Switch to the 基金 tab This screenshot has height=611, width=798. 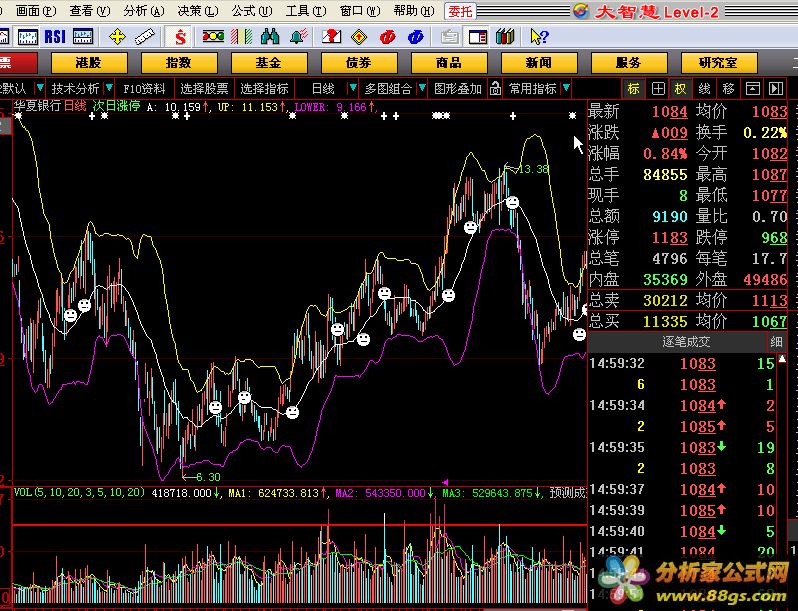coord(269,63)
